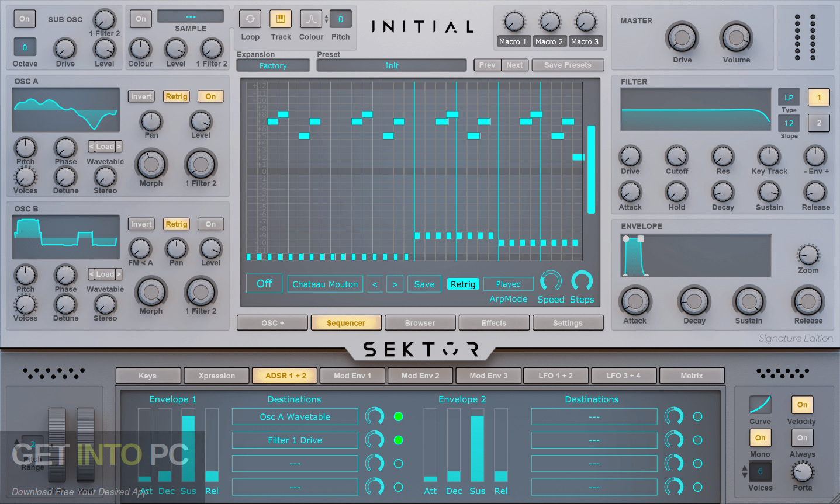Toggle the Always On switch
840x504 pixels.
click(802, 437)
